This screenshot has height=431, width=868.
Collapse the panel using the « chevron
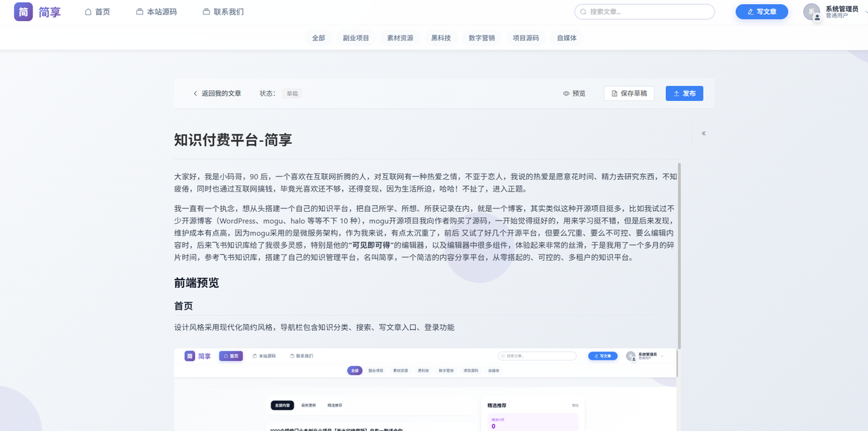coord(703,133)
